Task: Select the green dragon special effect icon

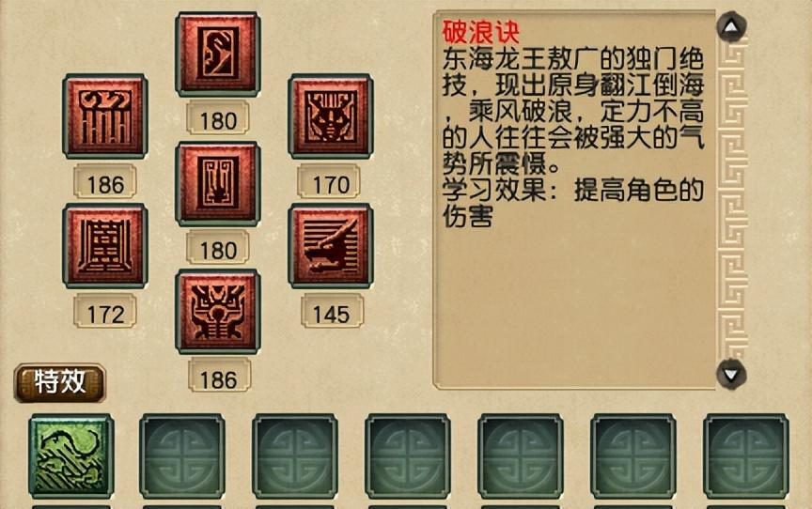Action: [x=70, y=456]
